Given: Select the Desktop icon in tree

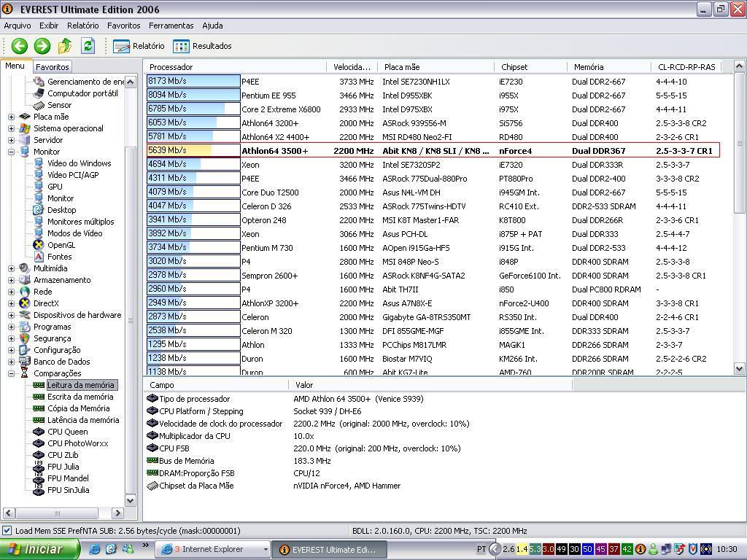Looking at the screenshot, I should (39, 210).
